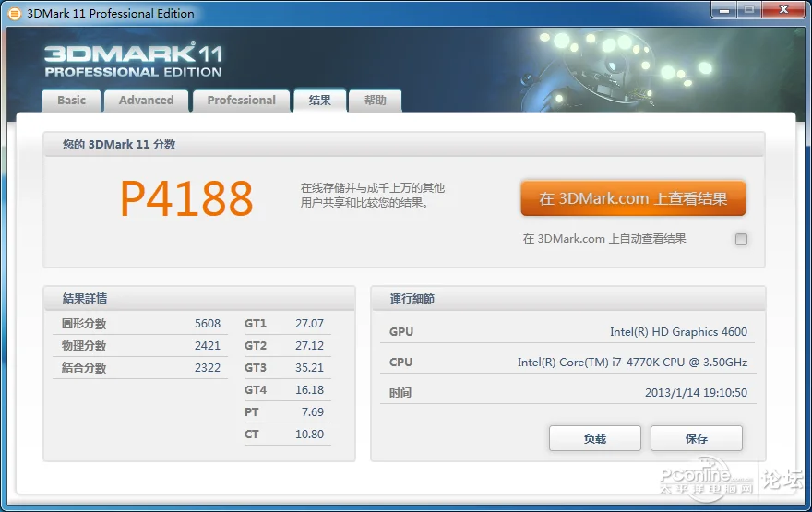Image resolution: width=812 pixels, height=512 pixels.
Task: Click the PT result 7.69
Action: pos(313,412)
